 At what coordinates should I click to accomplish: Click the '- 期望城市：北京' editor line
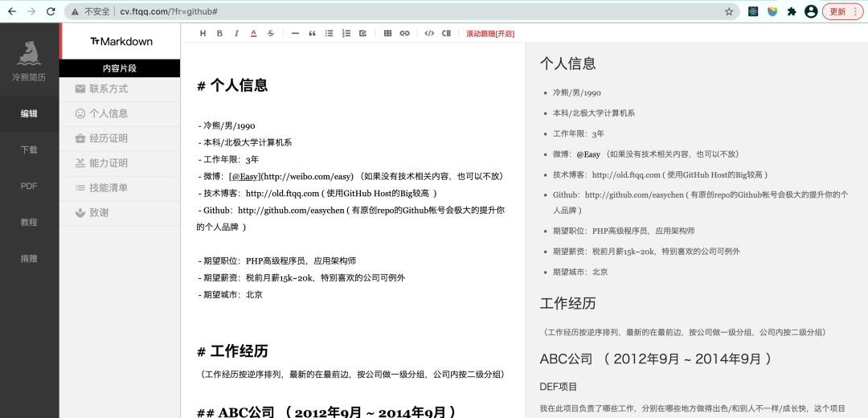(x=230, y=294)
